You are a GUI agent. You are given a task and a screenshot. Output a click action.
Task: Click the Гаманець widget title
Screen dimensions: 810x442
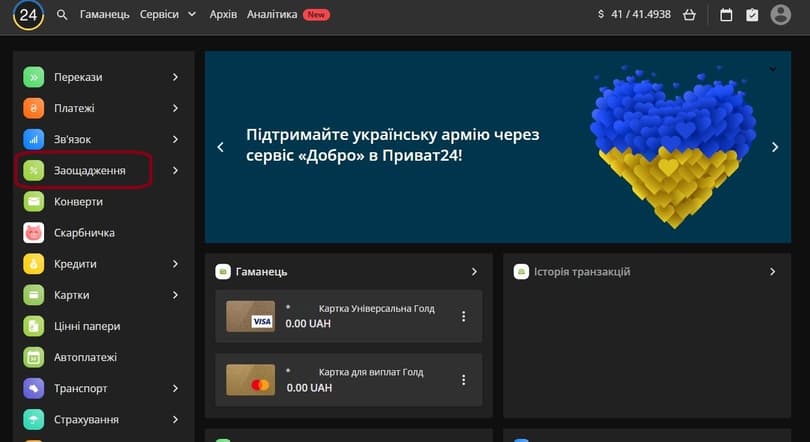[261, 272]
